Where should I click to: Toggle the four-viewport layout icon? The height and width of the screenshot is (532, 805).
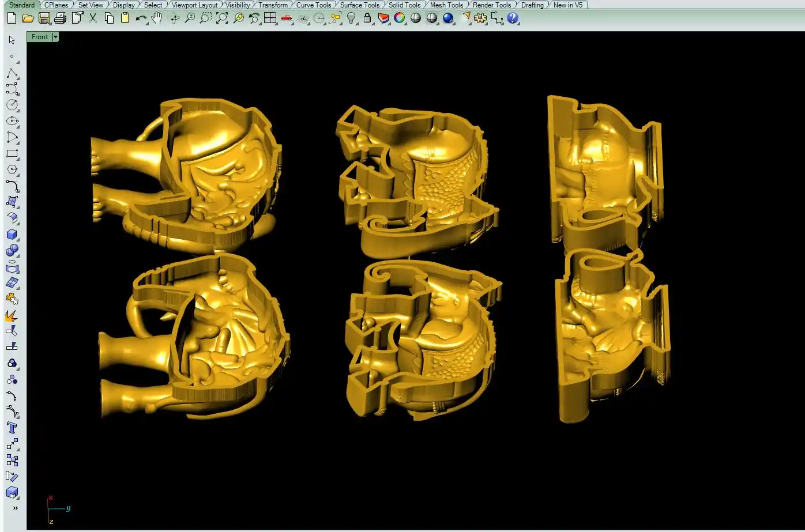click(x=270, y=18)
